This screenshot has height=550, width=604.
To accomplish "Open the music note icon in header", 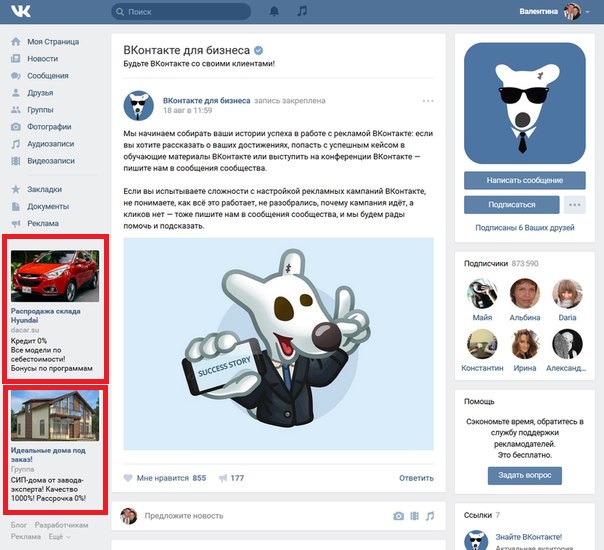I will [302, 11].
